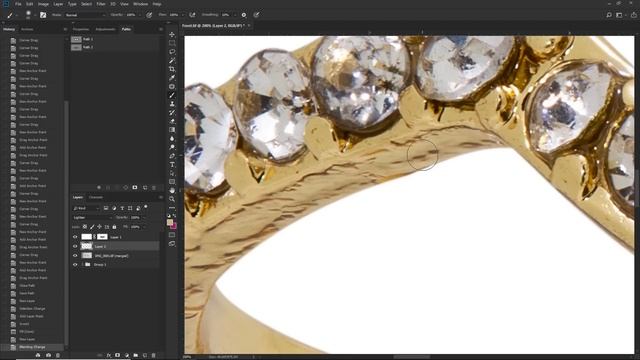Select Path 2 in Paths panel

pyautogui.click(x=115, y=47)
